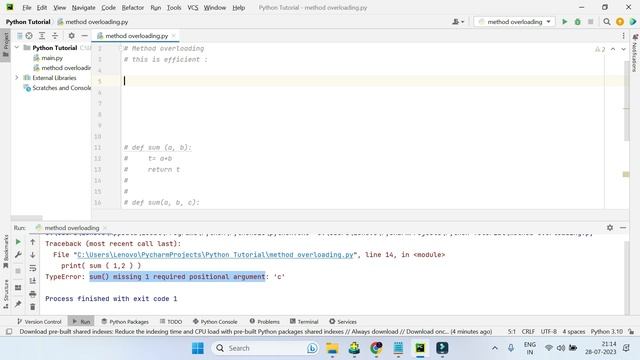Open the Edit menu
Viewport: 640px width, 360px height.
click(42, 8)
